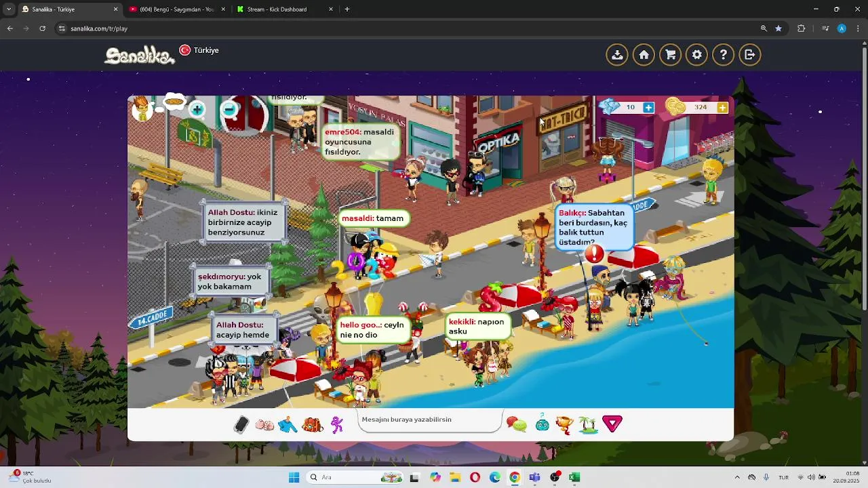Click the red exclamation mark above fisherman

pyautogui.click(x=594, y=254)
